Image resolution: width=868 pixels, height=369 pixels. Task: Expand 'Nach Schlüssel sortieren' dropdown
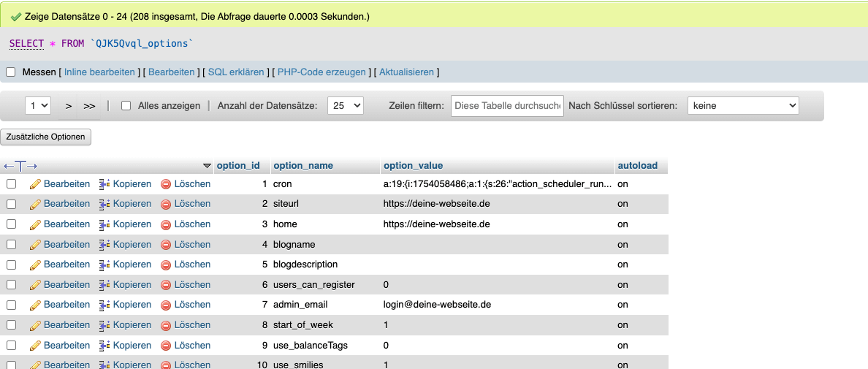coord(742,106)
